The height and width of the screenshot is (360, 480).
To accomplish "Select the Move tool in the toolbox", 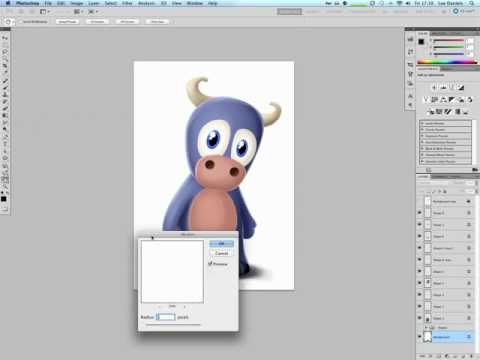I will [6, 38].
